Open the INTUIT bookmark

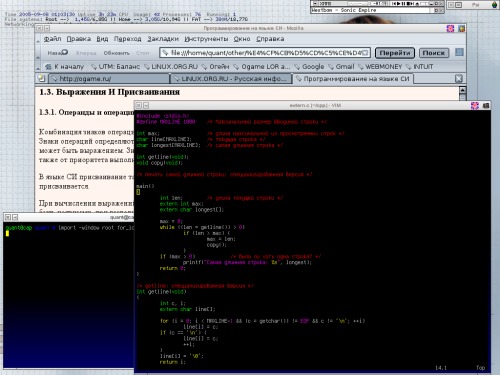pos(419,67)
